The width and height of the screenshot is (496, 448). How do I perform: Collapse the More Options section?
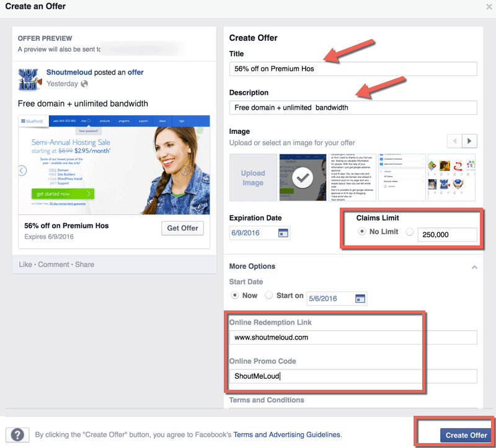(474, 266)
